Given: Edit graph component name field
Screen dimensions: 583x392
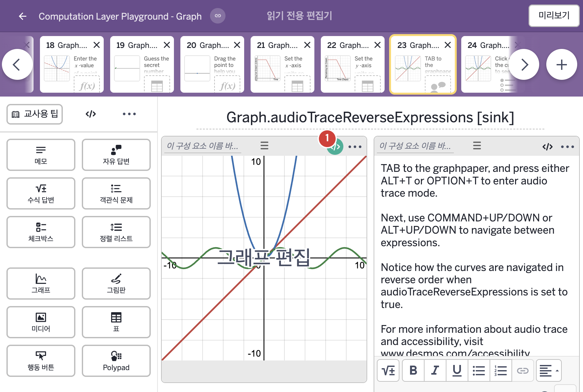Looking at the screenshot, I should tap(203, 146).
